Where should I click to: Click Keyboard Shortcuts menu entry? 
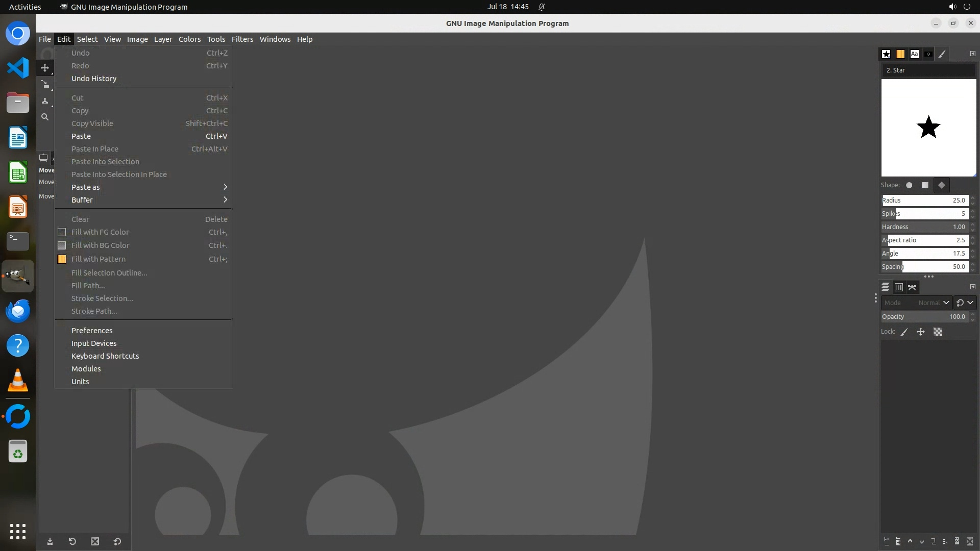[105, 356]
